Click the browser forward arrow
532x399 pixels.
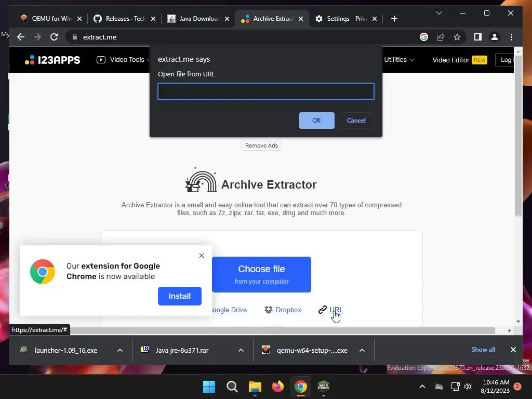[x=37, y=37]
